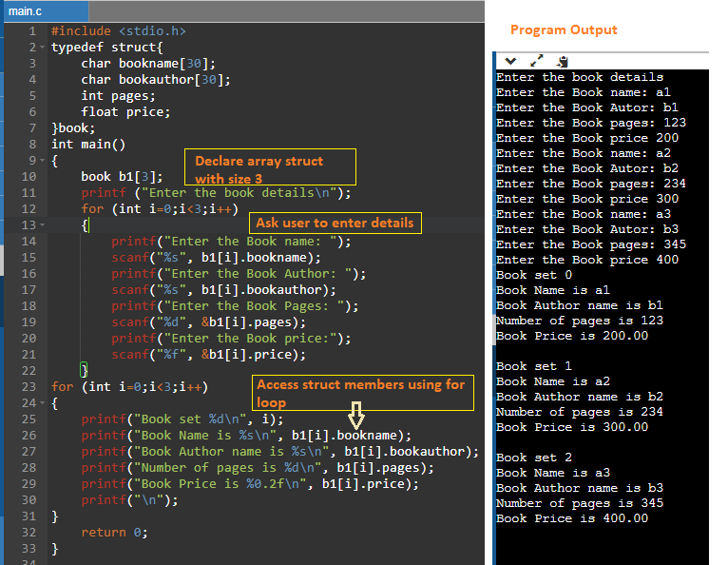Collapse the typedef struct block at line 2

[x=42, y=48]
